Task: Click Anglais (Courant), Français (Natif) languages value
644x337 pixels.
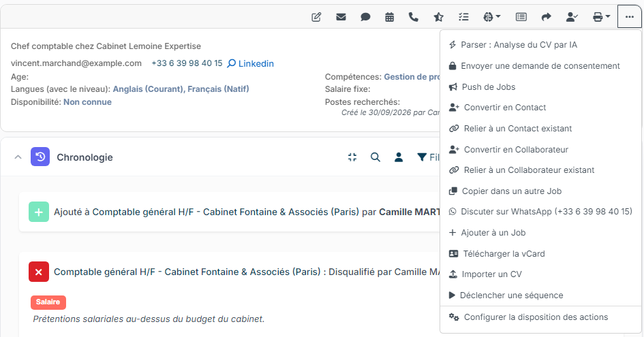Action: [x=181, y=89]
